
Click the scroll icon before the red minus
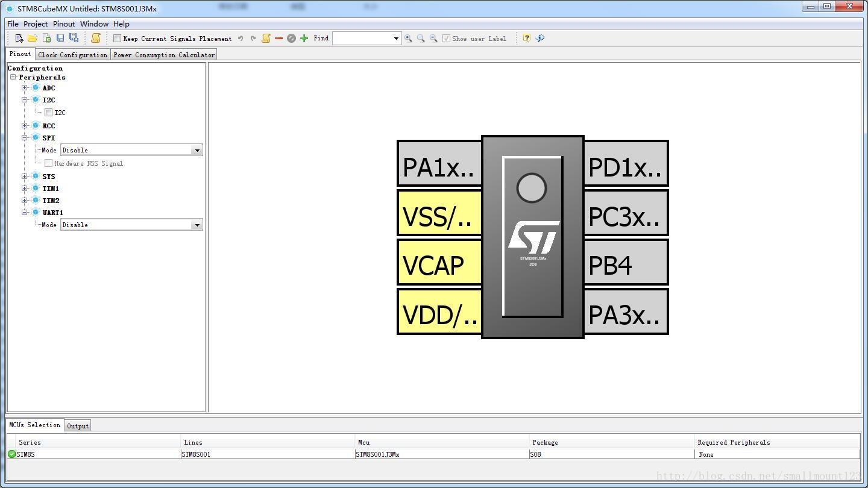(x=266, y=38)
